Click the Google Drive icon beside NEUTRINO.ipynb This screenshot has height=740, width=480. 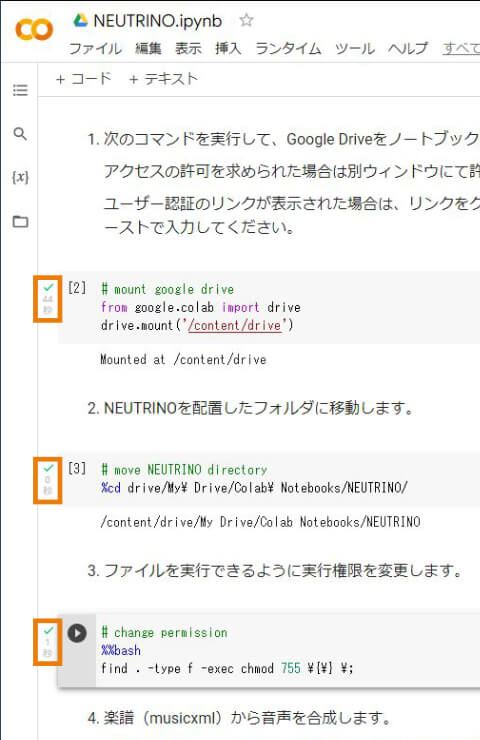click(x=81, y=20)
